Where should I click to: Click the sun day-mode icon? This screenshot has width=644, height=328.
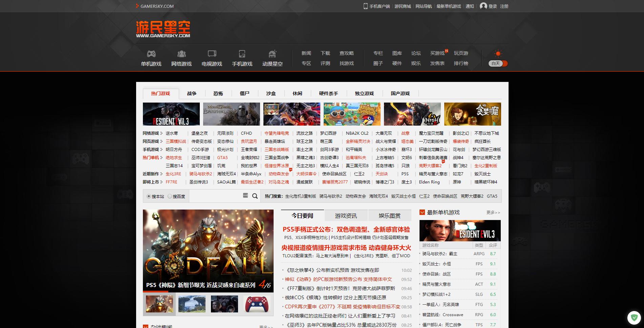(498, 53)
